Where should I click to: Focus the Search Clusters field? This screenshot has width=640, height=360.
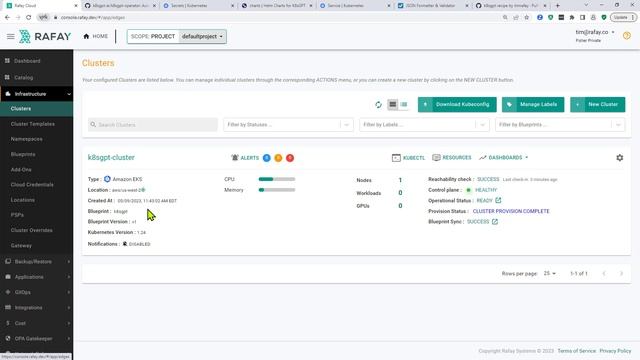[x=153, y=125]
